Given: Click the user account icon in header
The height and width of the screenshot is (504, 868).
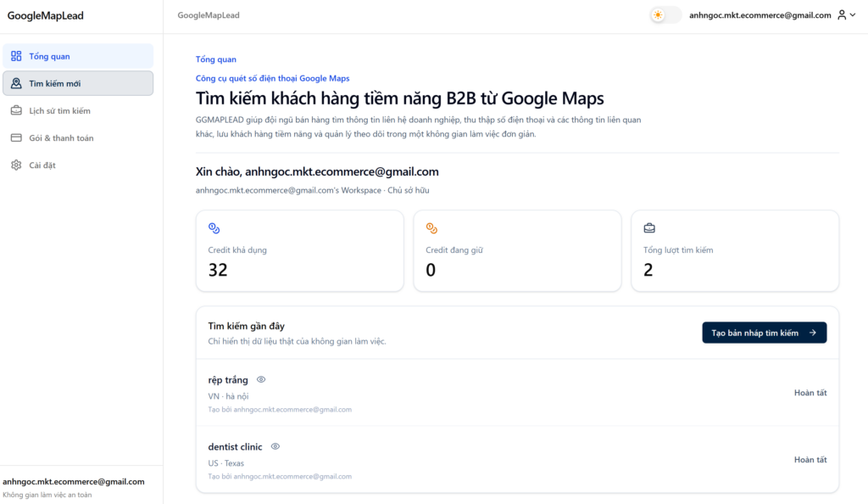Looking at the screenshot, I should (x=842, y=15).
